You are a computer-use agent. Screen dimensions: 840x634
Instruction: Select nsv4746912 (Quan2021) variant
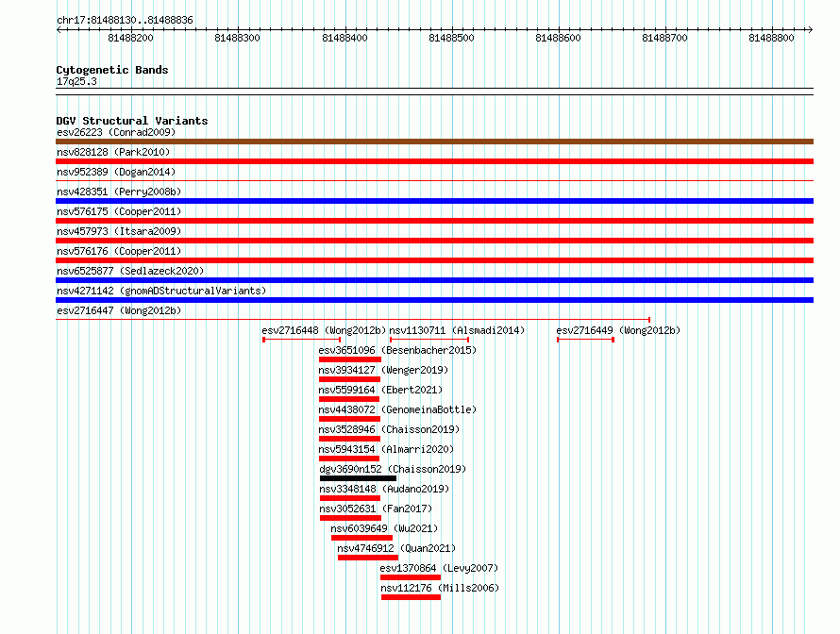pos(396,548)
